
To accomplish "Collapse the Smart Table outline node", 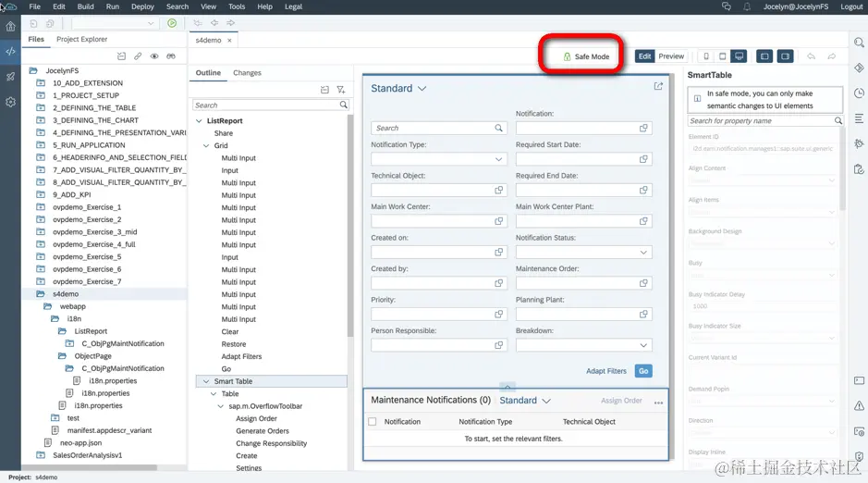I will [x=206, y=381].
